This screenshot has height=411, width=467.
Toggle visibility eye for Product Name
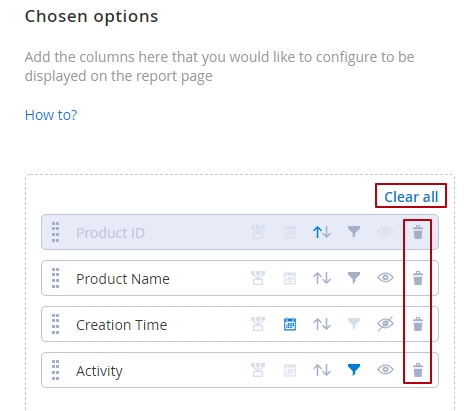pos(385,278)
